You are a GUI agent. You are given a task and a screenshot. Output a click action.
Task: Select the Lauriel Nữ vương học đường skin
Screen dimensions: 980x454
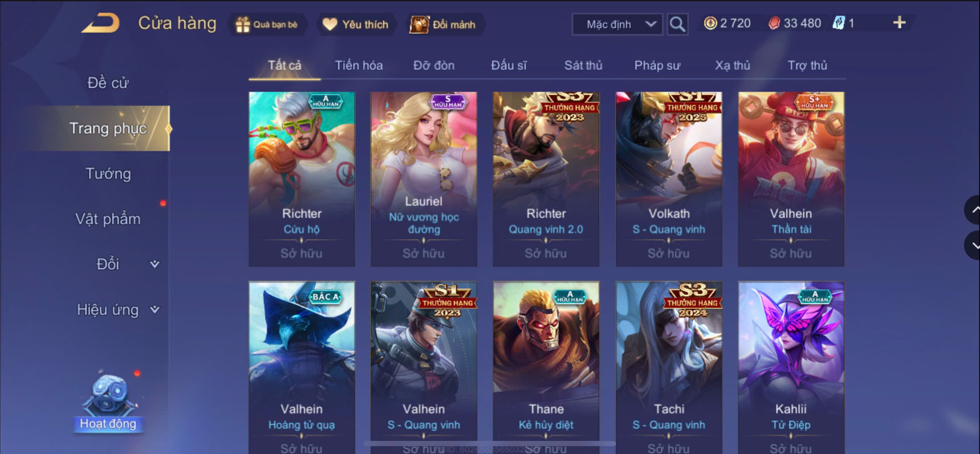(x=424, y=179)
